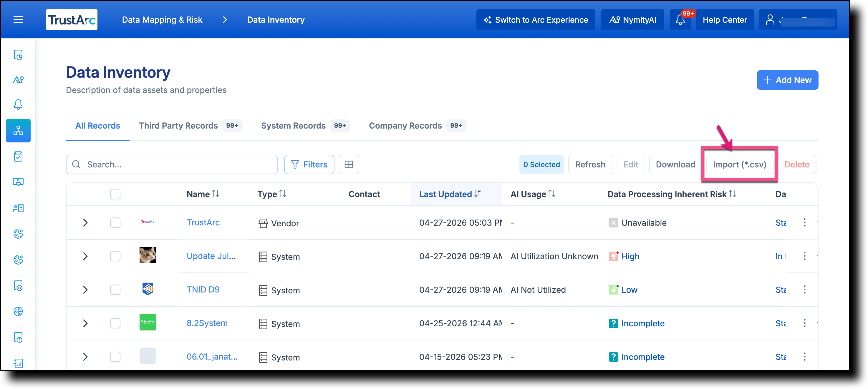Toggle the select-all header checkbox

tap(115, 194)
